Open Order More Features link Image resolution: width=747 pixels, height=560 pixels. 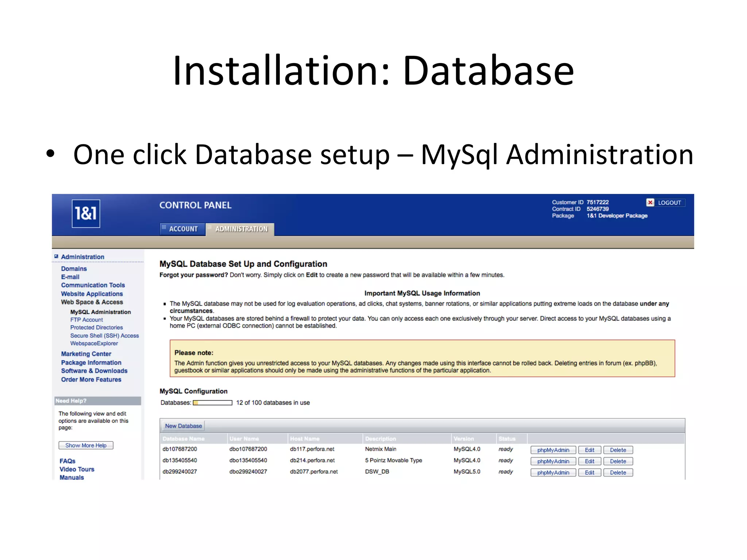tap(91, 380)
